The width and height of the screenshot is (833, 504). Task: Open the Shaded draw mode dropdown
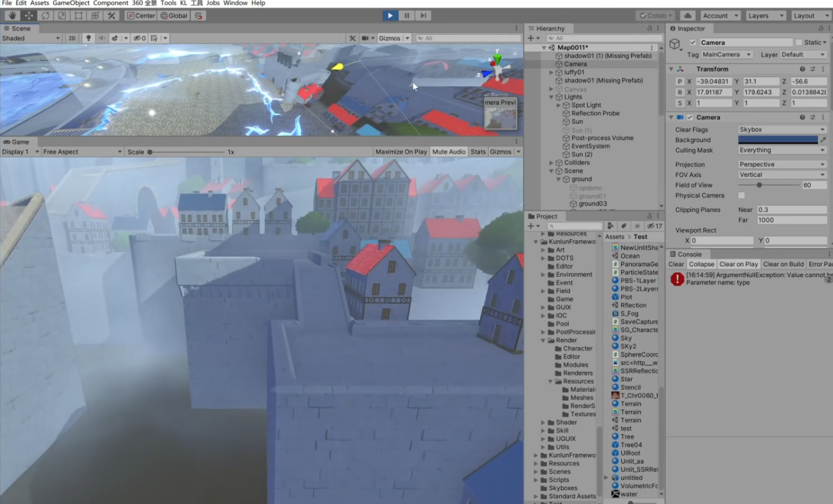tap(31, 38)
